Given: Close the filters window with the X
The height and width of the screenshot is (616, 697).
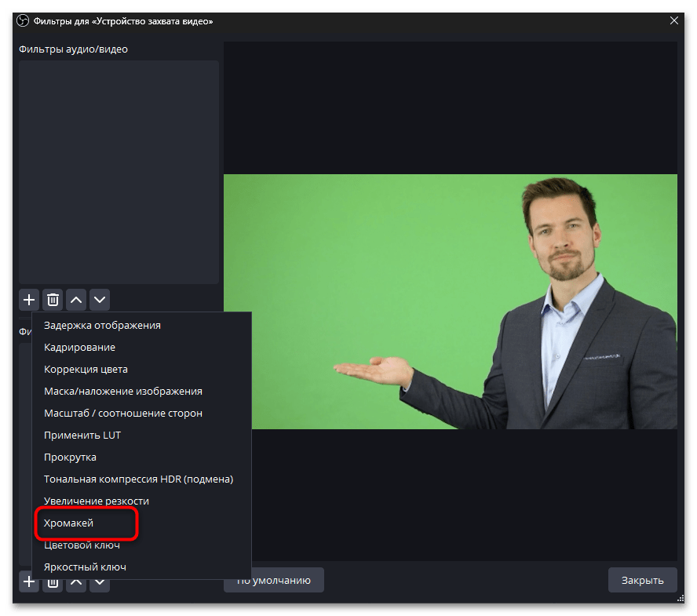Looking at the screenshot, I should click(673, 20).
